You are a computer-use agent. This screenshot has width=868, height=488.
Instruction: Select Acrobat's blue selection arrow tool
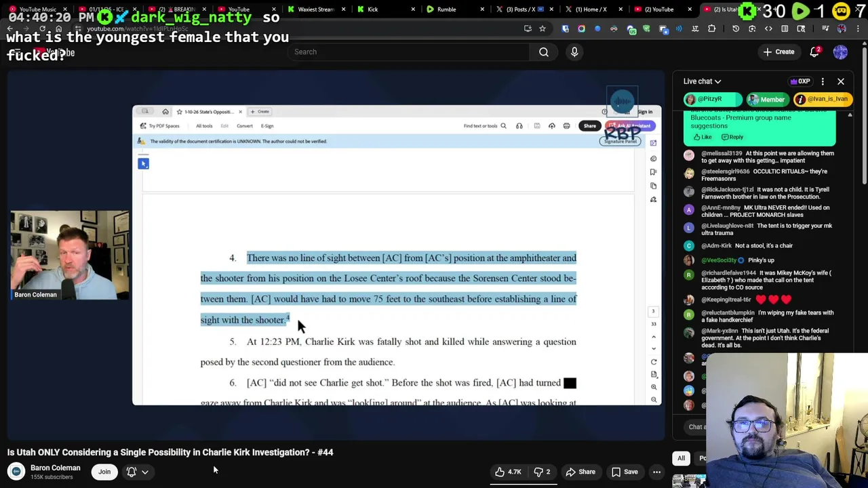[x=143, y=163]
